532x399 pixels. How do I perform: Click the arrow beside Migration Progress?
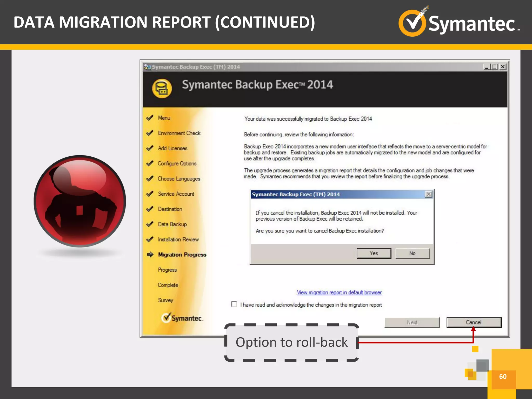click(x=150, y=255)
